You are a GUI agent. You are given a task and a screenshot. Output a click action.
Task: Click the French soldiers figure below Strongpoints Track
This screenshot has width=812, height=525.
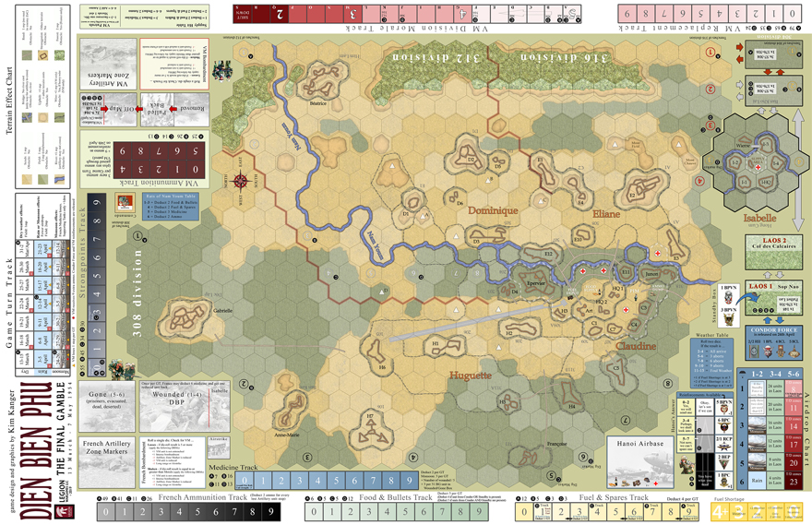[122, 369]
